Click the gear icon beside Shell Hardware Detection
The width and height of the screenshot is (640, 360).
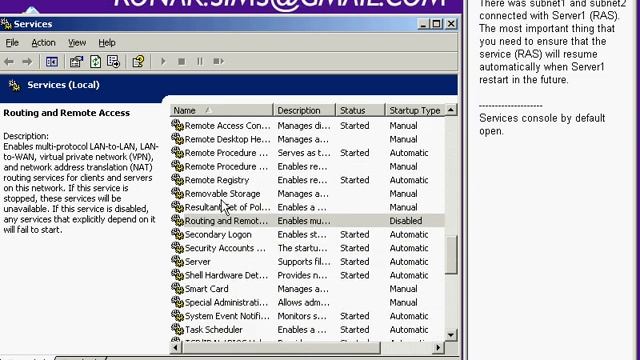pos(177,275)
